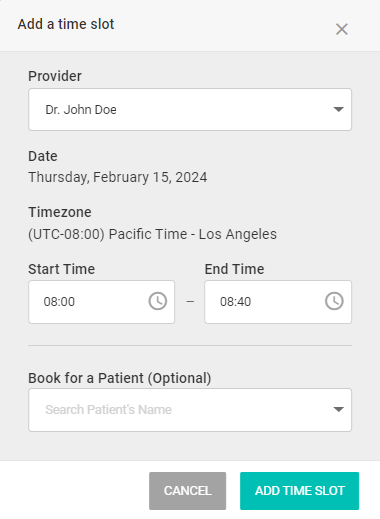This screenshot has height=519, width=380.
Task: Click the Add a time slot title
Action: point(66,24)
